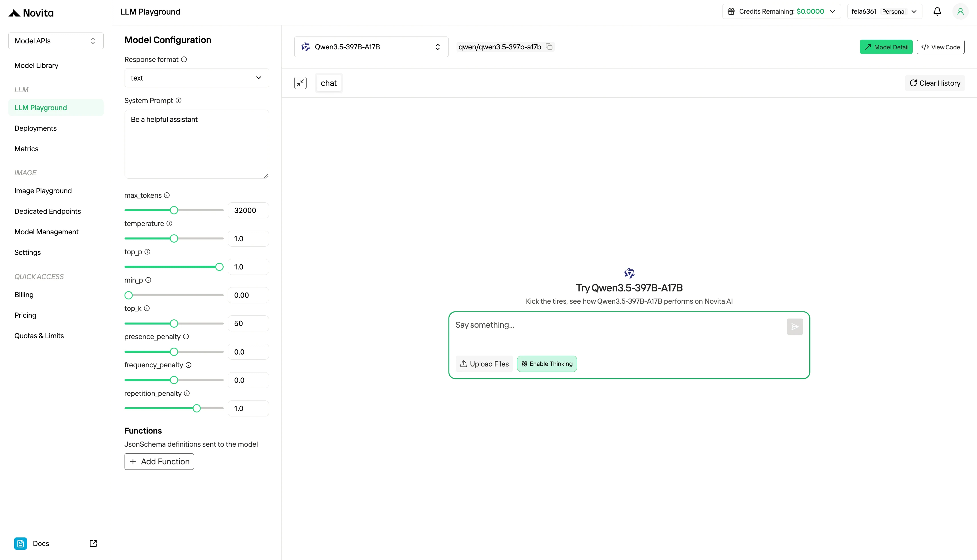Open Metrics page
This screenshot has height=560, width=977.
[x=27, y=149]
